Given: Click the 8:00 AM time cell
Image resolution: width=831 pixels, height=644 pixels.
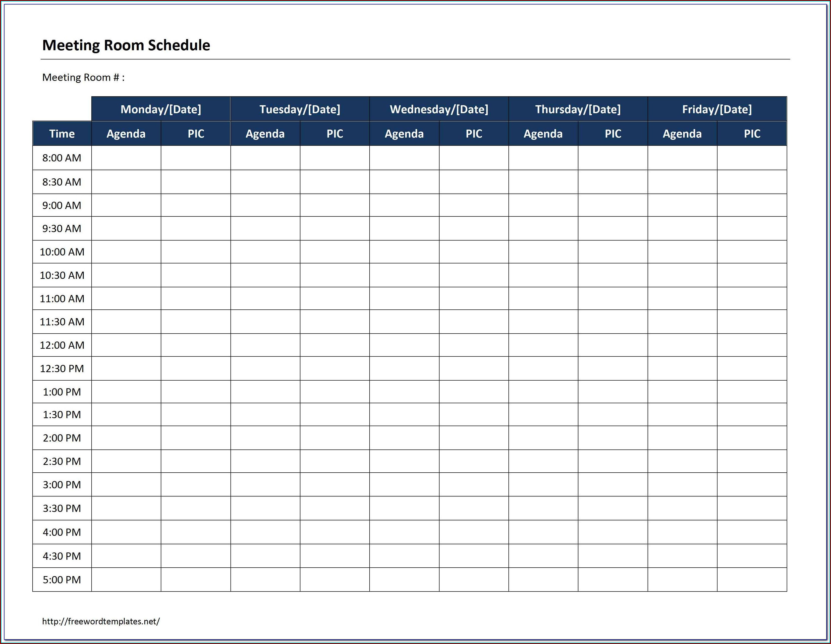Looking at the screenshot, I should (x=62, y=158).
